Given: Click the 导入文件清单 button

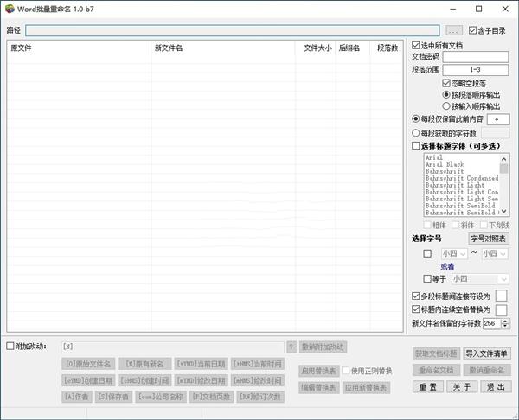Looking at the screenshot, I should pyautogui.click(x=486, y=353).
